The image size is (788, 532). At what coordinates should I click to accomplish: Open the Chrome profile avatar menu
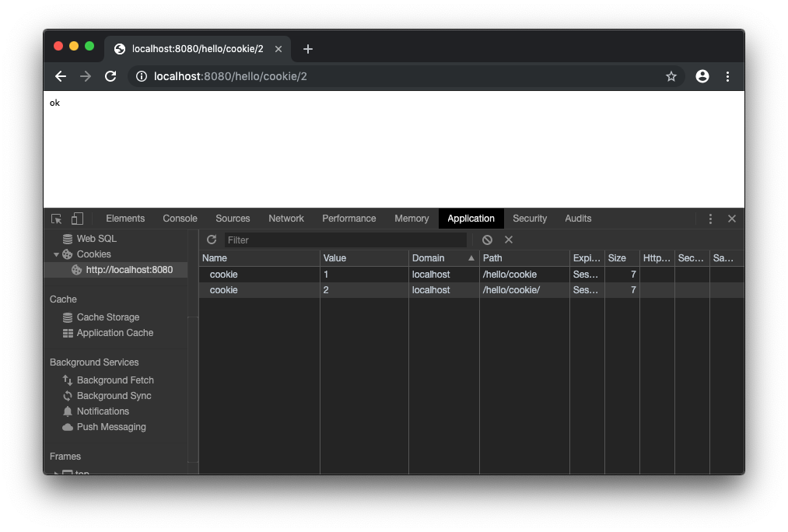click(702, 76)
